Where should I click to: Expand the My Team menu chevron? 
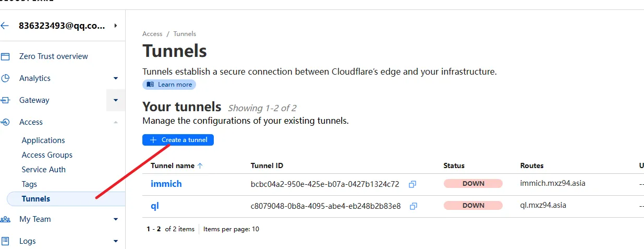pyautogui.click(x=116, y=219)
